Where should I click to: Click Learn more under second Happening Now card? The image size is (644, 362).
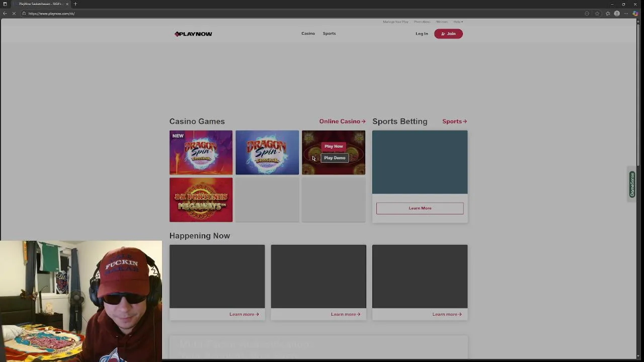(346, 314)
